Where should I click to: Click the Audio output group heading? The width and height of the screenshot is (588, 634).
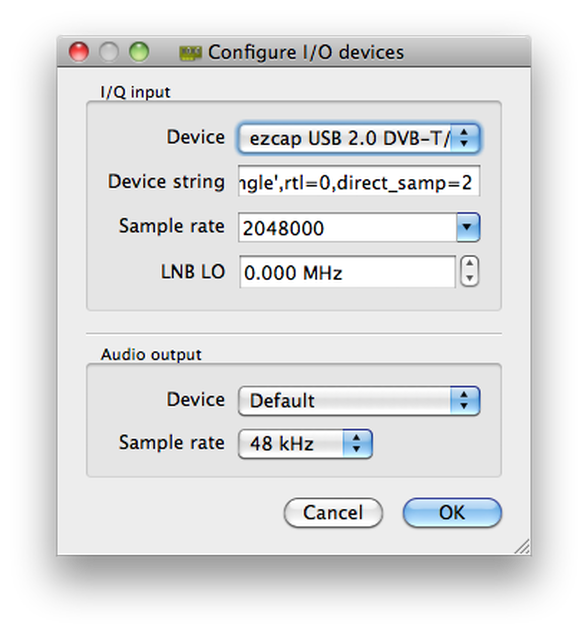(x=151, y=355)
